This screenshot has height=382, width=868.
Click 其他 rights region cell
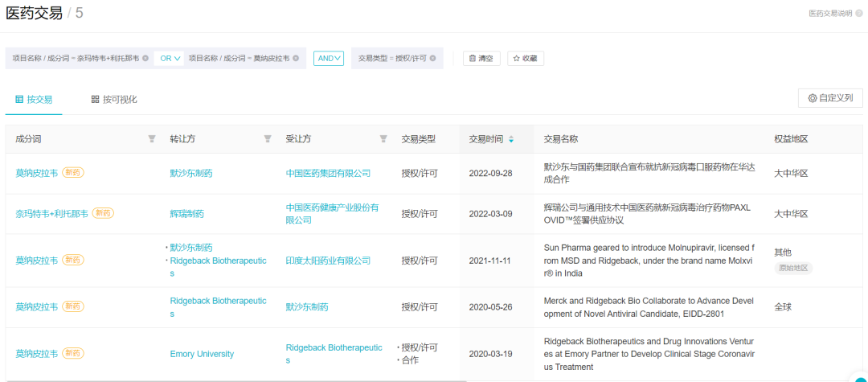[x=783, y=253]
